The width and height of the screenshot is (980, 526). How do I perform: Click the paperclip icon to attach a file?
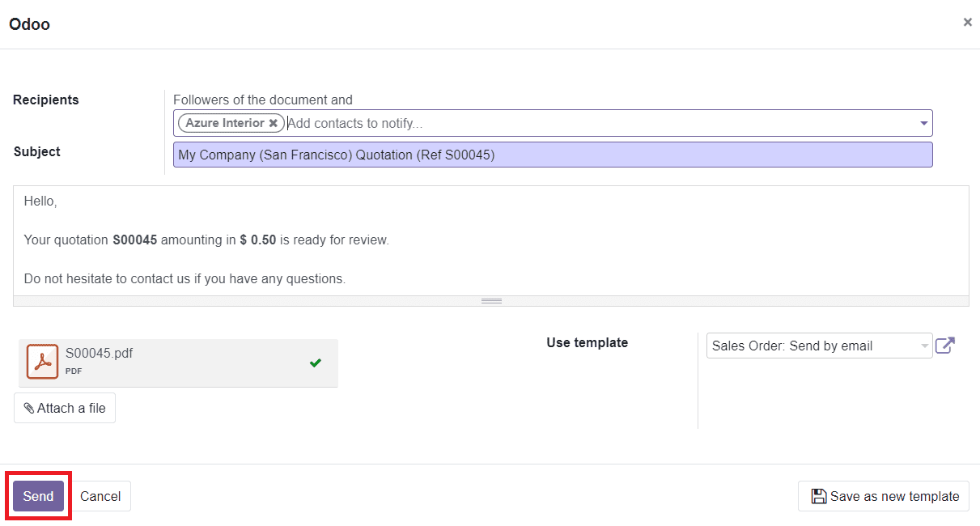click(28, 408)
